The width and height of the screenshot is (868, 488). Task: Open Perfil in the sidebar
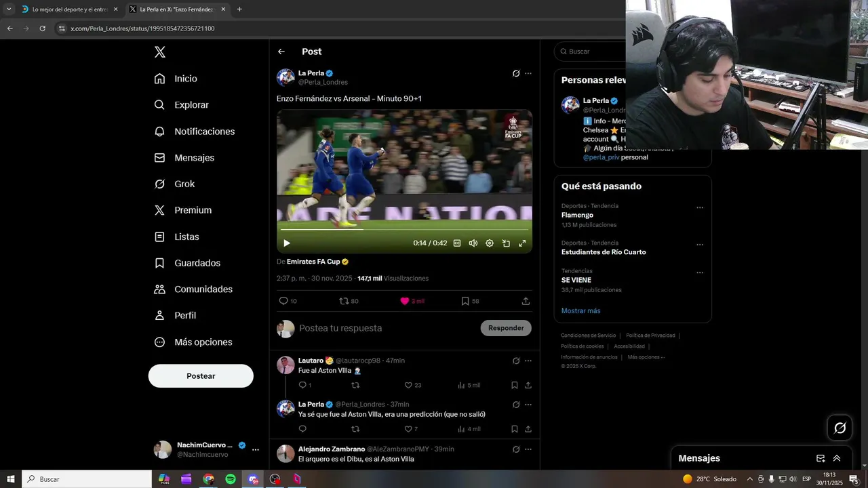pos(175,315)
